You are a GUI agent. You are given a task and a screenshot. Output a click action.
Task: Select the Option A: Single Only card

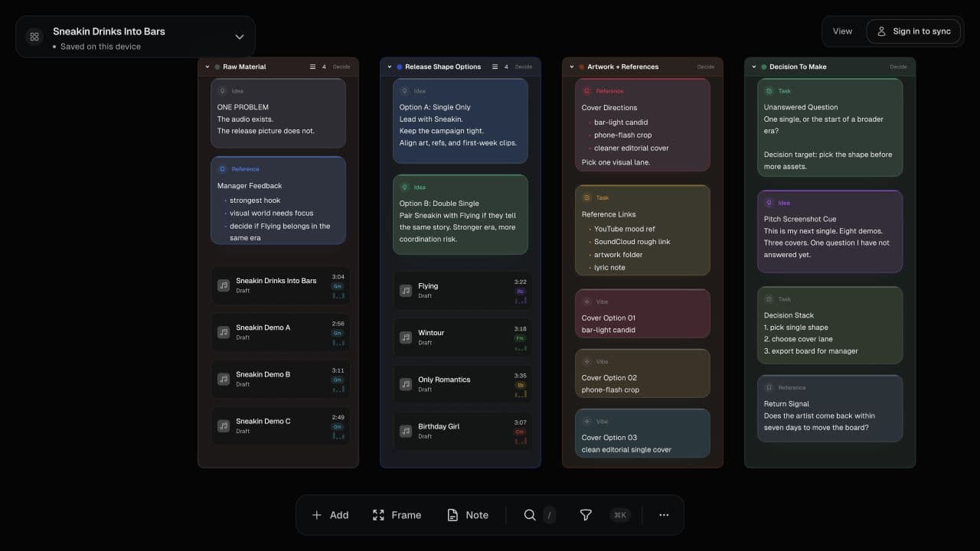tap(460, 121)
